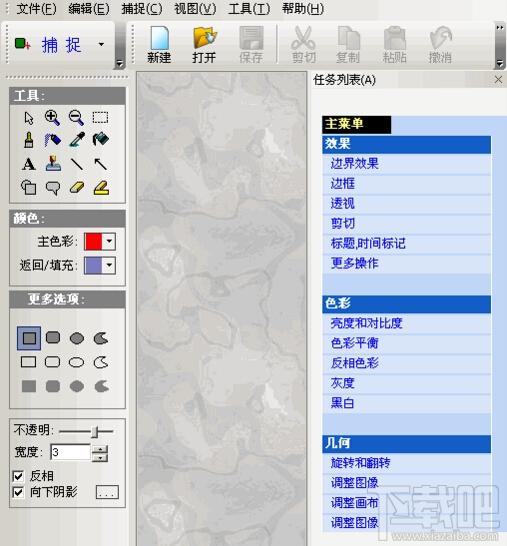The image size is (507, 546).
Task: Click the 新建 new toolbar icon
Action: (159, 45)
